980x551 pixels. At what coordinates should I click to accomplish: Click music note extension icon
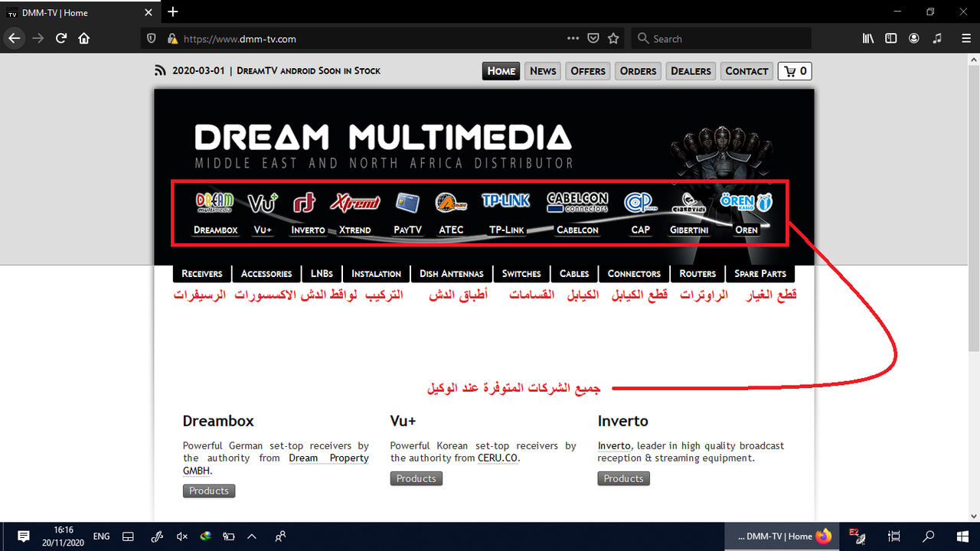[x=937, y=38]
